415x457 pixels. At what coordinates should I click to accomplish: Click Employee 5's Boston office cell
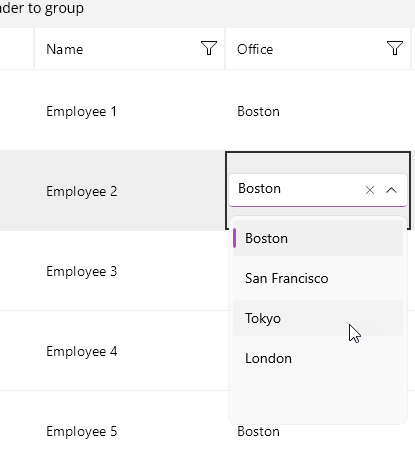pos(258,432)
